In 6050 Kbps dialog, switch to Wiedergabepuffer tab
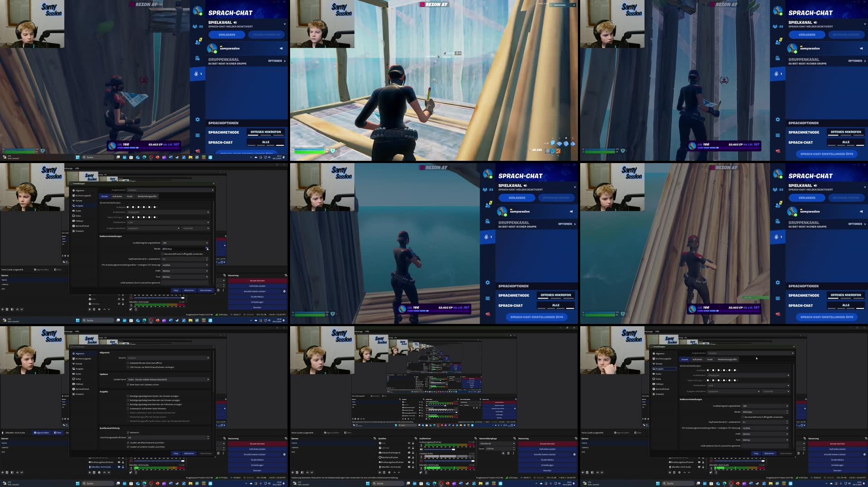Viewport: 868px width, 487px height. [147, 196]
